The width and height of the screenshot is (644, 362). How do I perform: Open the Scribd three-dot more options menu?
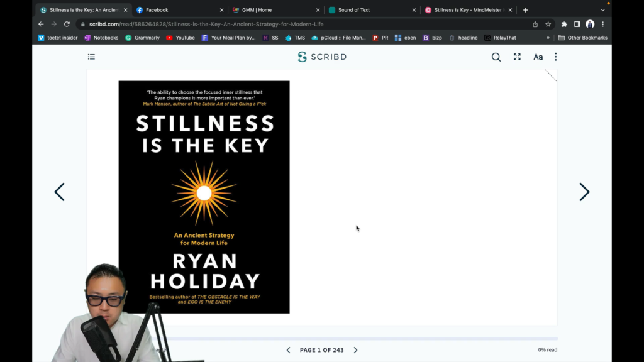pyautogui.click(x=556, y=57)
